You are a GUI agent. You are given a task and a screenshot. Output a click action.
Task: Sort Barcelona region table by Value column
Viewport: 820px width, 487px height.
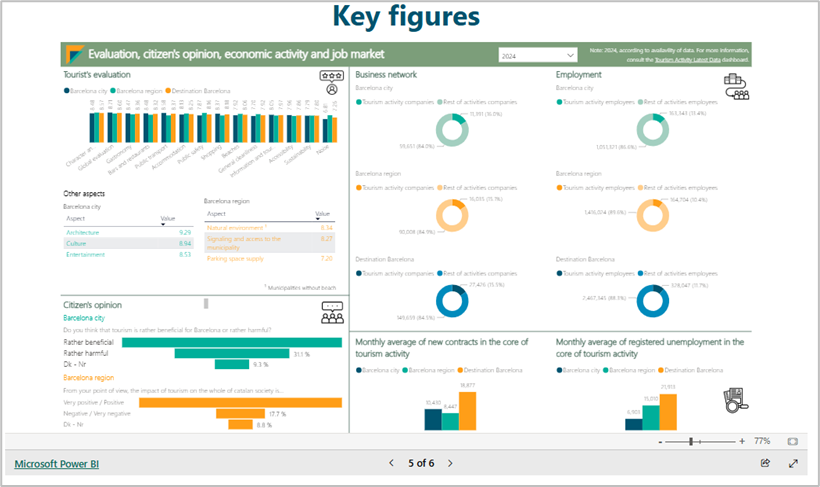point(322,213)
